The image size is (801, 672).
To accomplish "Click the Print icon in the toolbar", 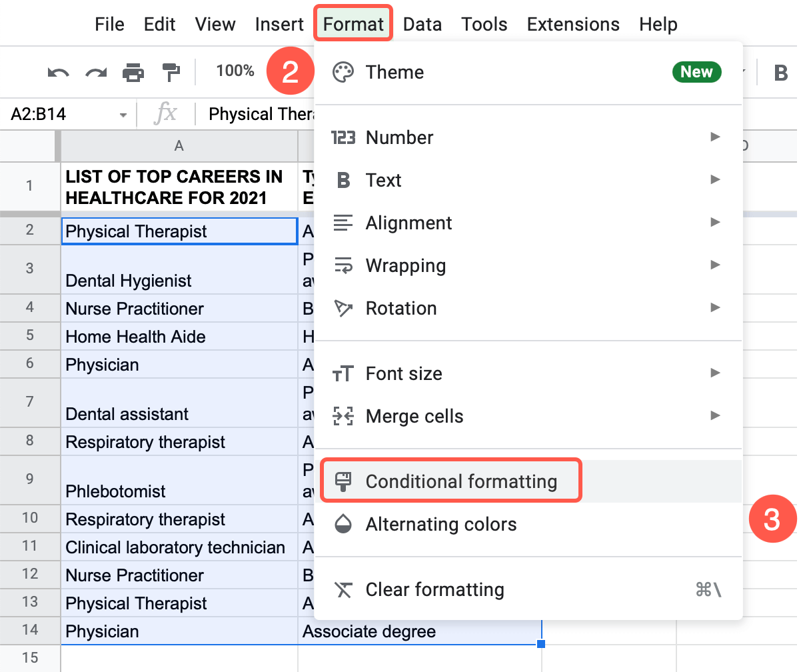I will coord(133,71).
